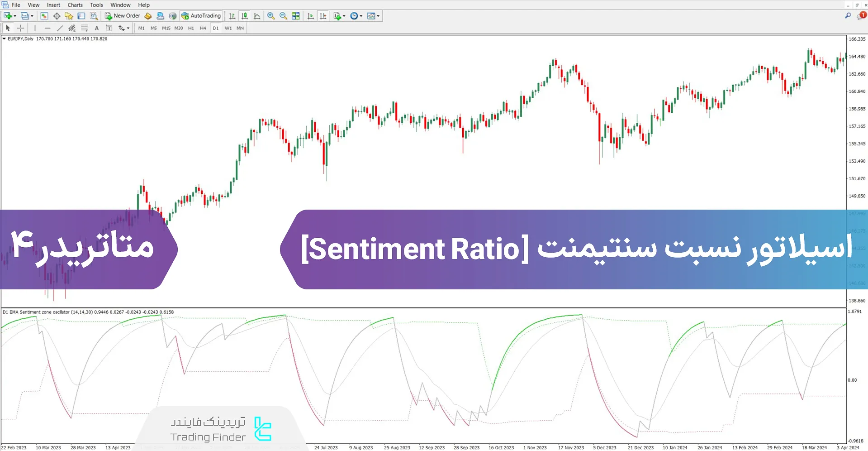Switch chart to candlestick view
This screenshot has width=868, height=451.
click(244, 15)
